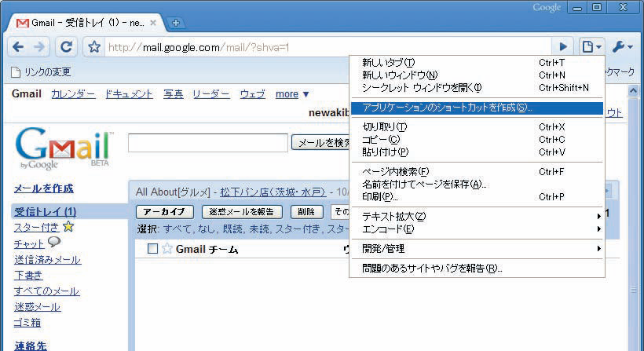
Task: Select 貼り付け in the menu
Action: tap(477, 152)
